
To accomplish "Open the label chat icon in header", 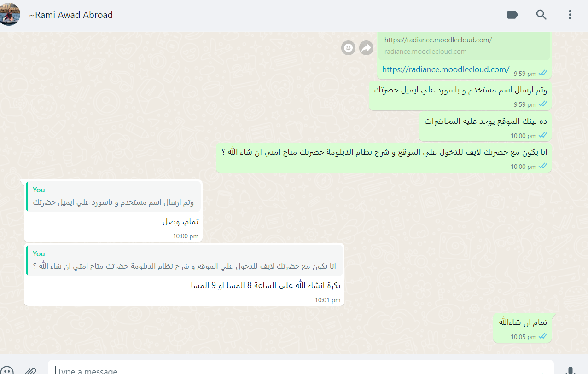I will (x=512, y=15).
